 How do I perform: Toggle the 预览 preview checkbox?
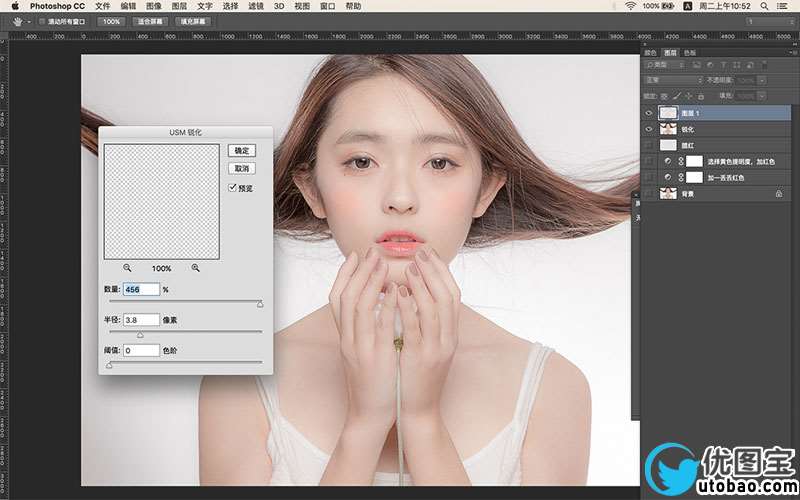pyautogui.click(x=233, y=187)
